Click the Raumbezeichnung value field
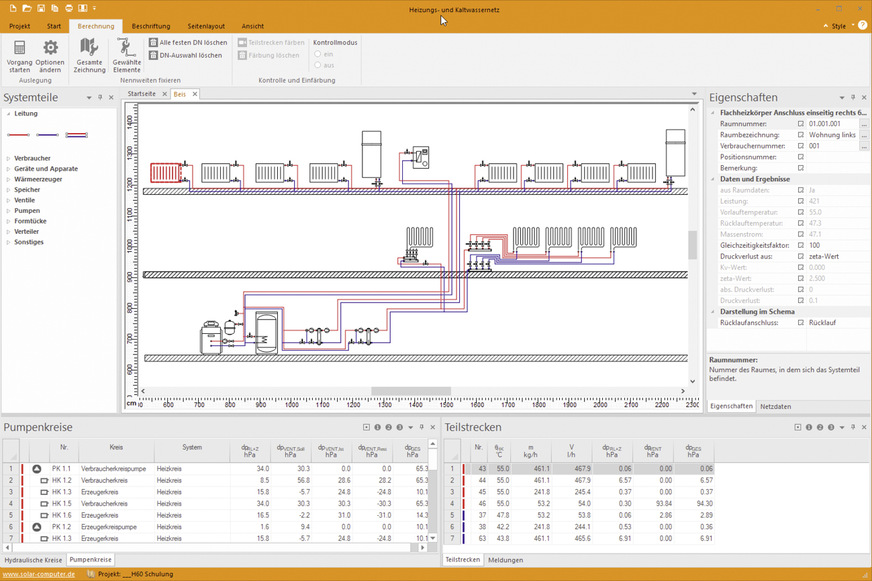The height and width of the screenshot is (581, 872). [832, 135]
